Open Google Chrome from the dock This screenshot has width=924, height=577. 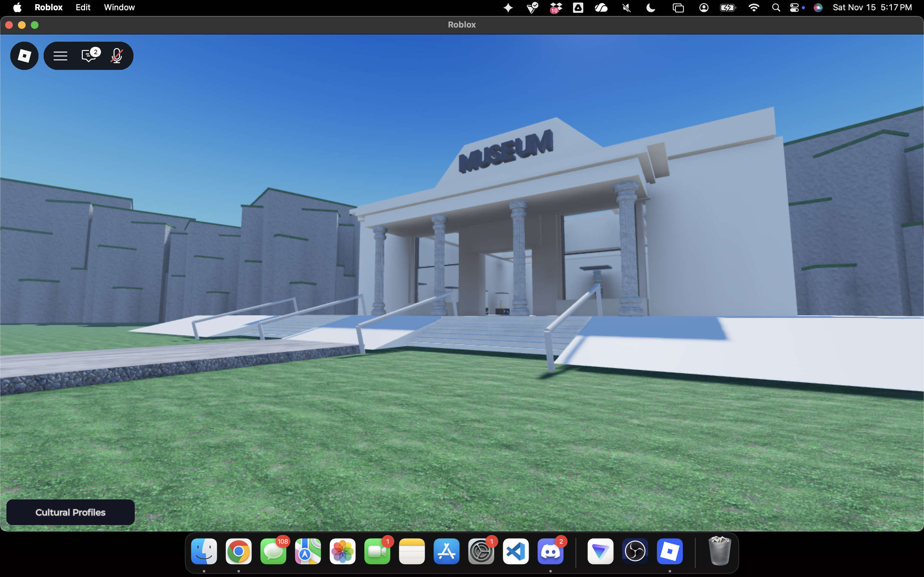pyautogui.click(x=239, y=551)
